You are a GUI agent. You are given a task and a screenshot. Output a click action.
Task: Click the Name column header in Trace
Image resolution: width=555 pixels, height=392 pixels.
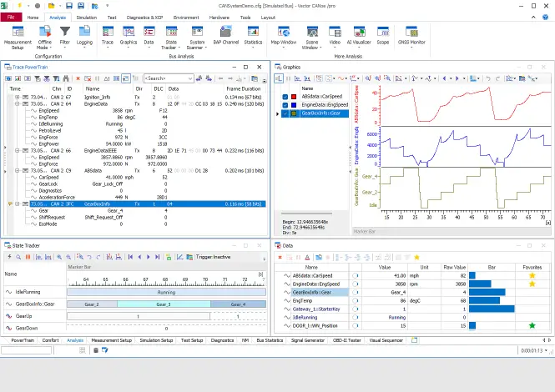click(93, 88)
